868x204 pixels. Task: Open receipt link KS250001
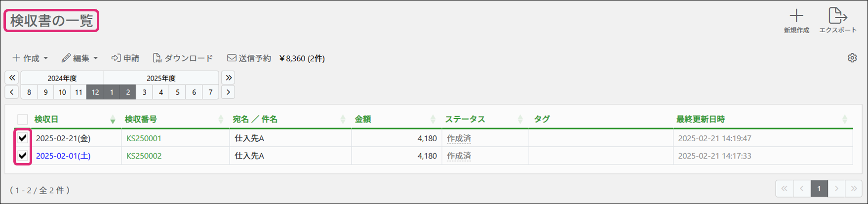[x=144, y=138]
